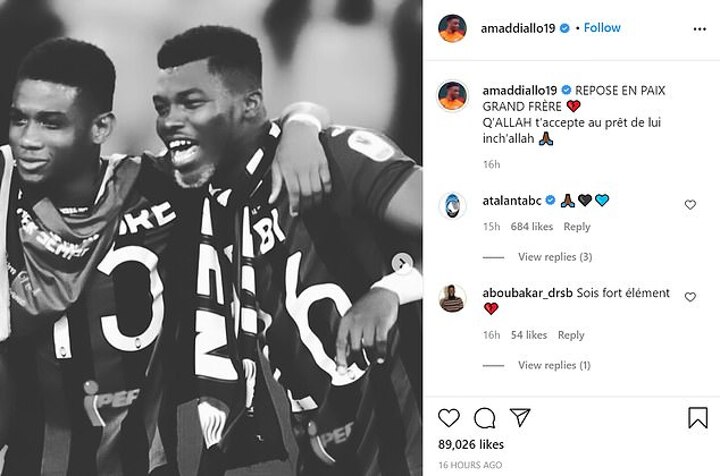The width and height of the screenshot is (720, 476).
Task: Advance to next photo with carousel arrow
Action: pyautogui.click(x=402, y=263)
